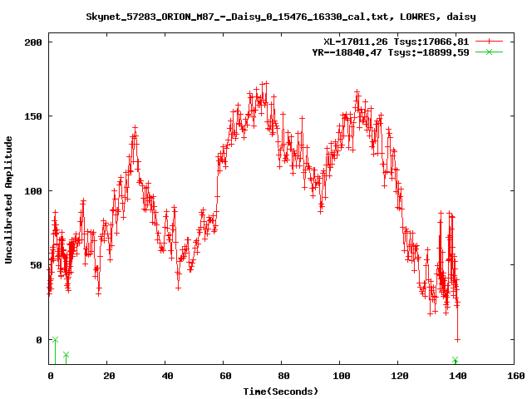Screen dimensions: 532x399
Task: Click the red line sample in the legend
Action: point(489,42)
